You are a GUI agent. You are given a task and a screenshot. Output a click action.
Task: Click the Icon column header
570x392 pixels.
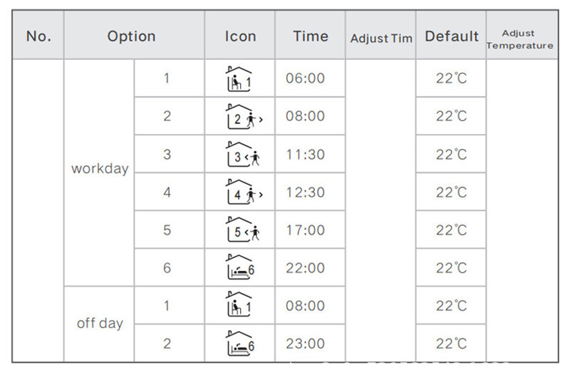click(x=240, y=36)
